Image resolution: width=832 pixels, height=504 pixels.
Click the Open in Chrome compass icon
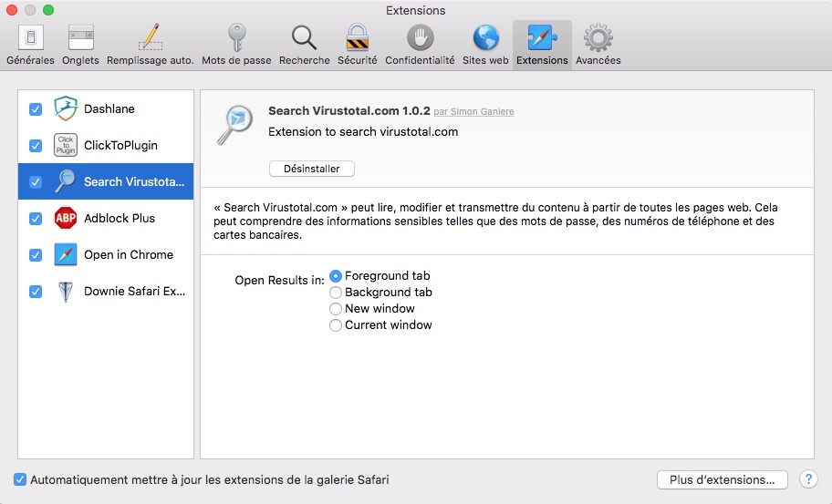(66, 254)
